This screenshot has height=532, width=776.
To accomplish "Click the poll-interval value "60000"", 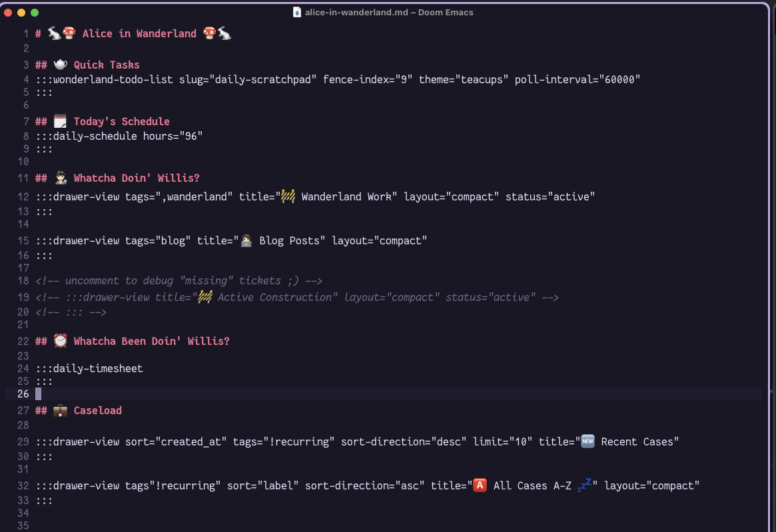I will click(619, 80).
